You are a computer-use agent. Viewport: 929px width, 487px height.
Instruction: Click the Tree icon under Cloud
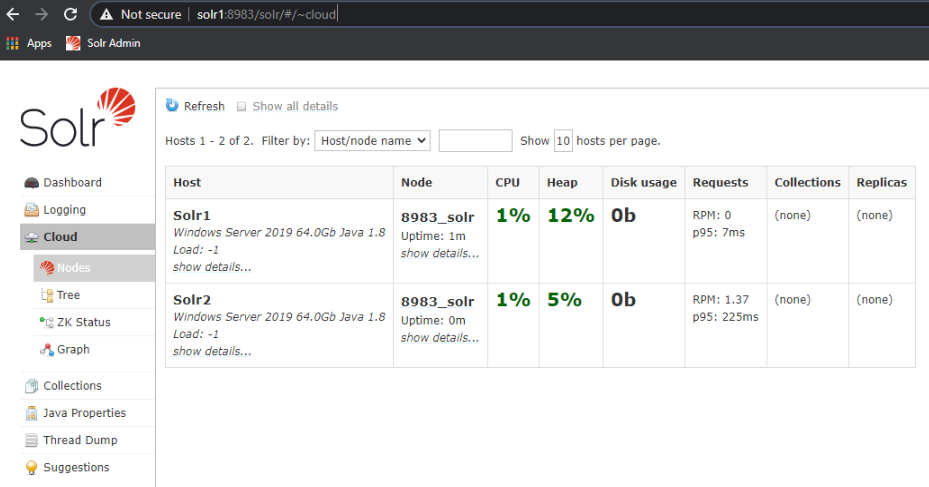point(46,295)
